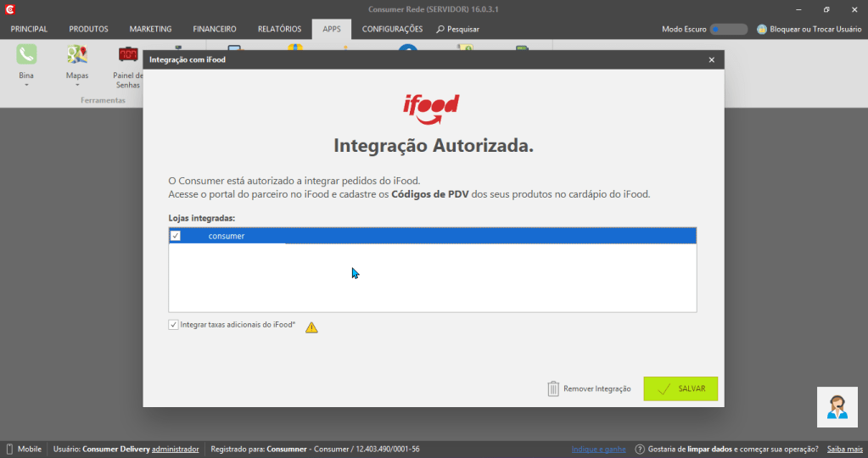Image resolution: width=868 pixels, height=458 pixels.
Task: Restore down the Consumer Rede window
Action: coord(826,9)
